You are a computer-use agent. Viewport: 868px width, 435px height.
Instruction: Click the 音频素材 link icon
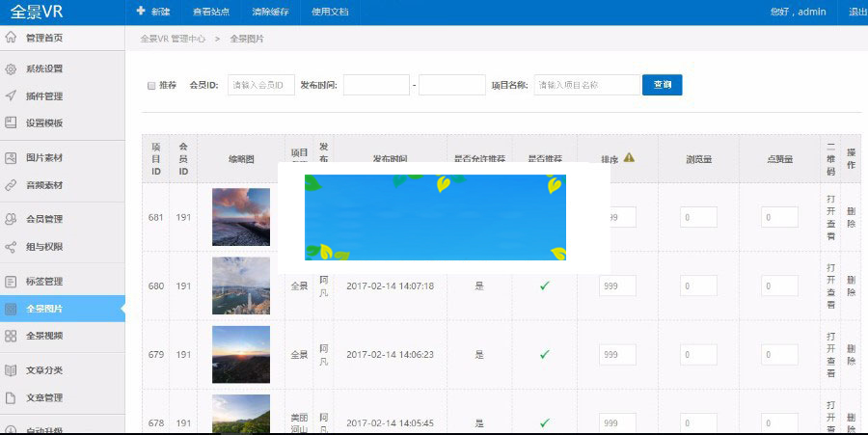point(11,184)
